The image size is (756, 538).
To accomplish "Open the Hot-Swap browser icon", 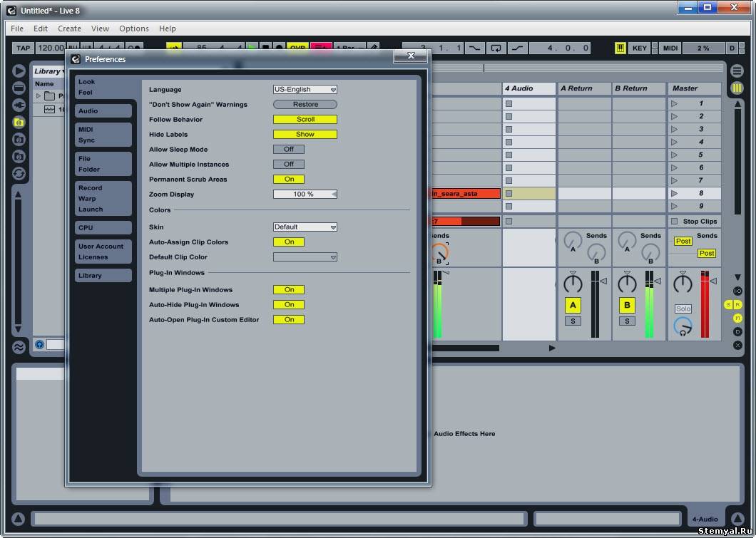I will pyautogui.click(x=19, y=173).
